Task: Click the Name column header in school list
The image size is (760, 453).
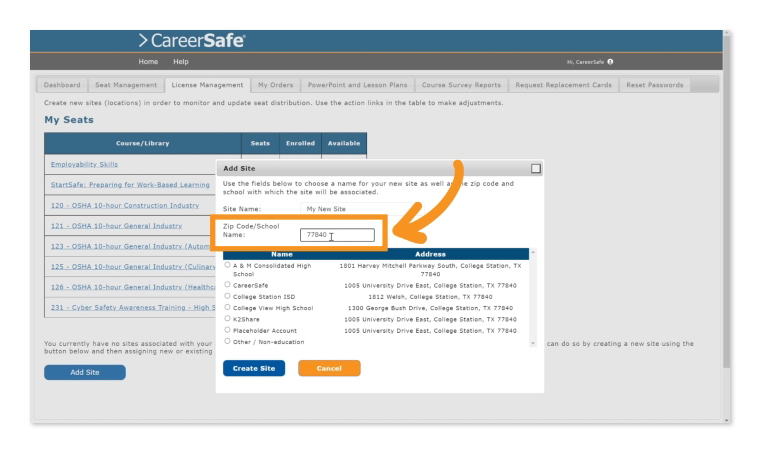Action: pos(282,254)
